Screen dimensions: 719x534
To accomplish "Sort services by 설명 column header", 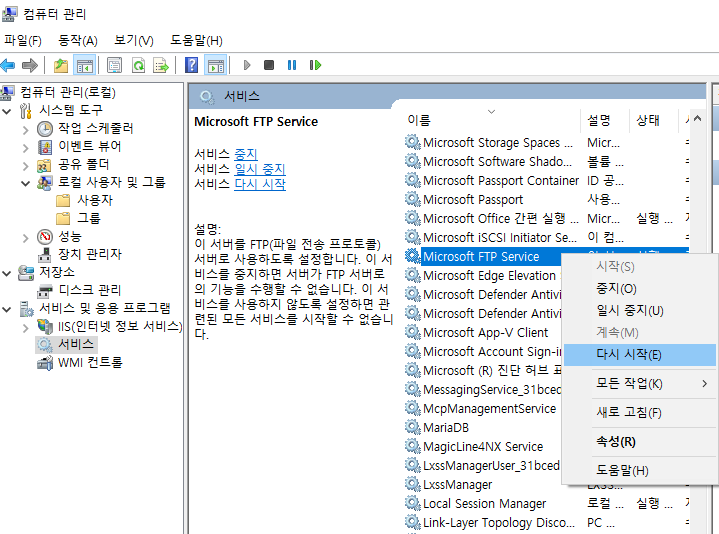I will point(604,120).
